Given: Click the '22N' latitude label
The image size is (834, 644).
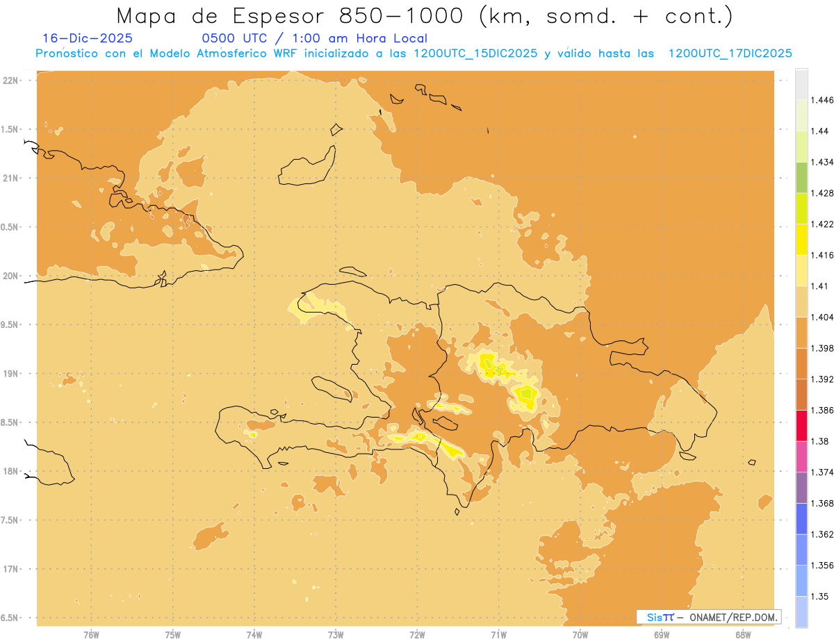Looking at the screenshot, I should coord(10,80).
